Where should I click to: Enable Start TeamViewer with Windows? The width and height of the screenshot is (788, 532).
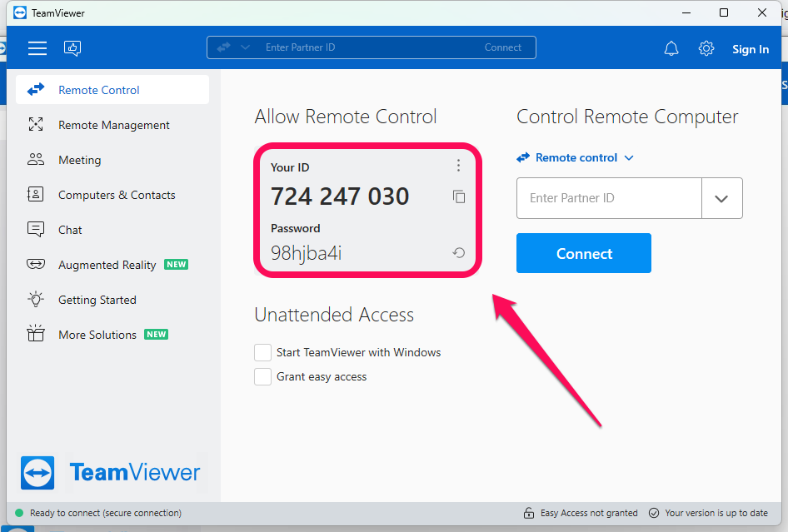tap(262, 352)
